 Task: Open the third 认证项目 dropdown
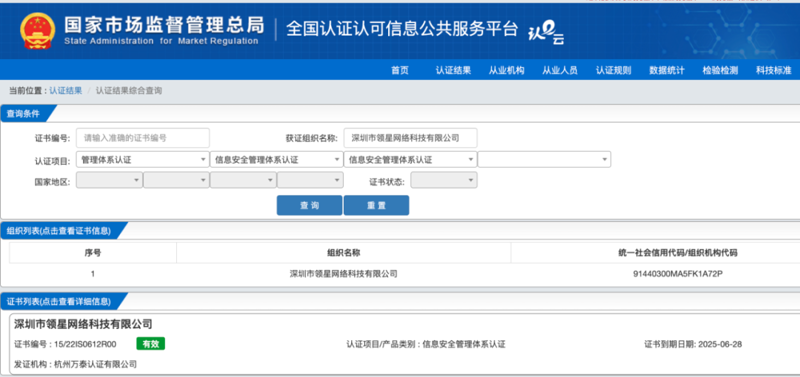411,160
